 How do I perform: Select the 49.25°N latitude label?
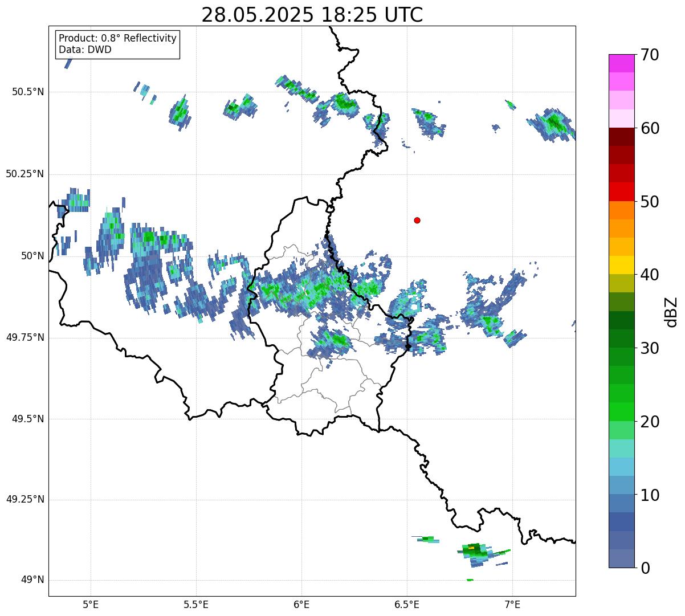tap(25, 499)
